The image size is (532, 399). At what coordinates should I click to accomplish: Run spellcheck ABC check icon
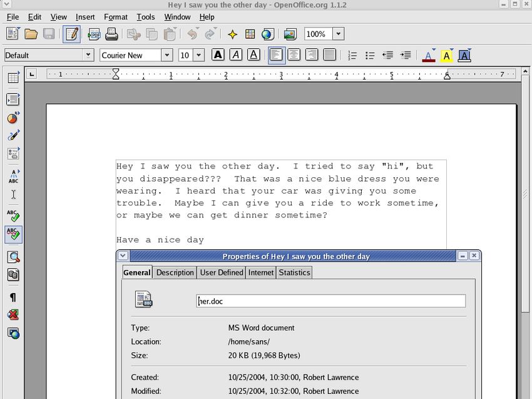click(14, 216)
